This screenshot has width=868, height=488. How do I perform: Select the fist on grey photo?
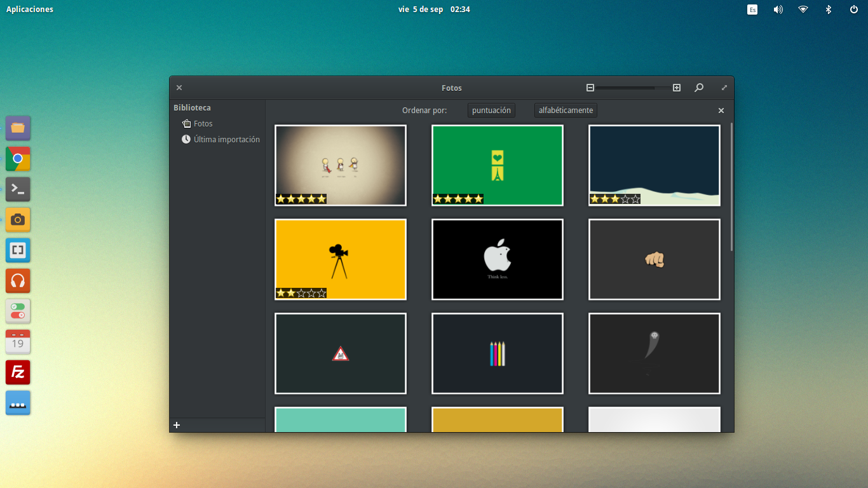point(654,259)
